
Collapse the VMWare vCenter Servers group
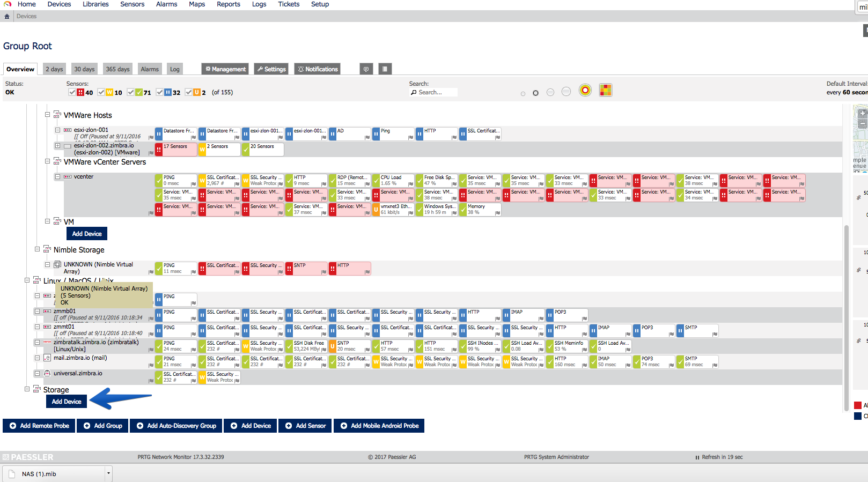pos(47,161)
